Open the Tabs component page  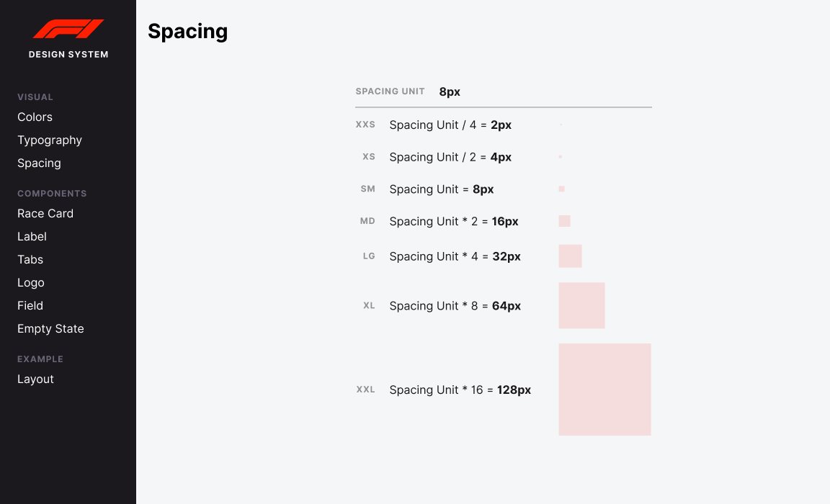[x=30, y=260]
